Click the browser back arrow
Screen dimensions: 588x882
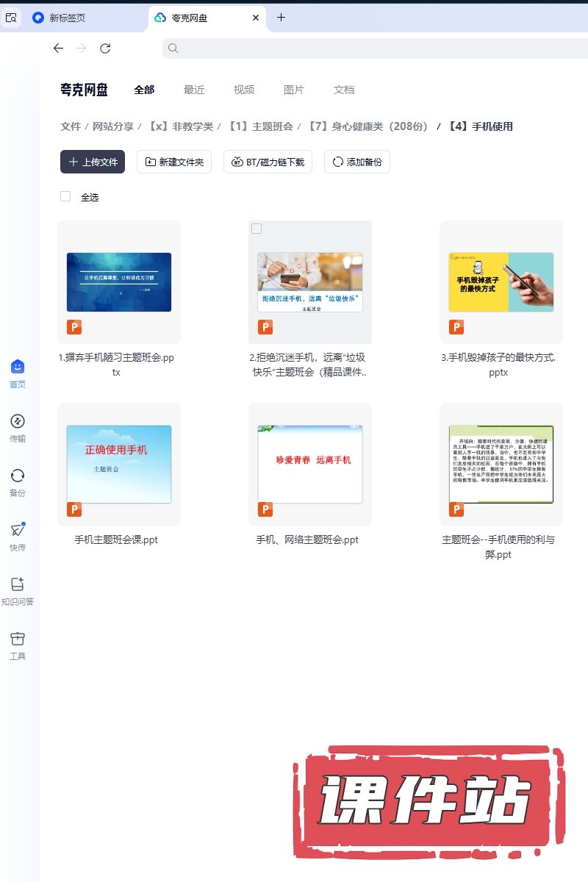coord(58,49)
